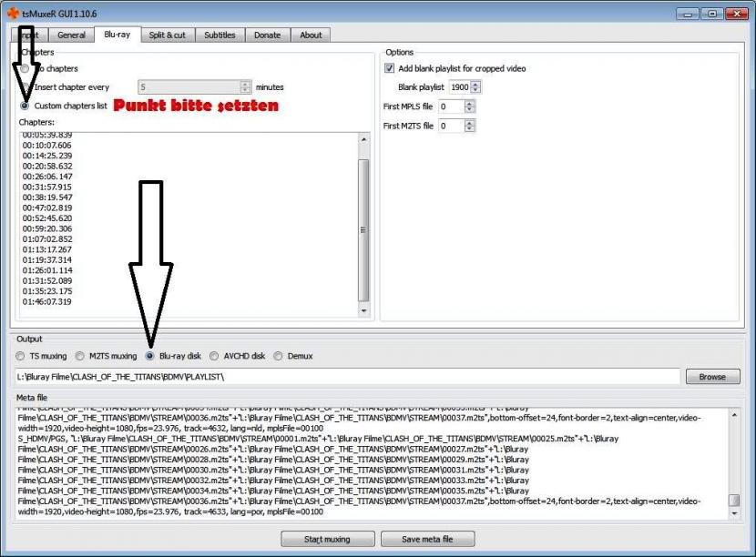Click the output path text field
This screenshot has width=756, height=557.
(x=347, y=377)
